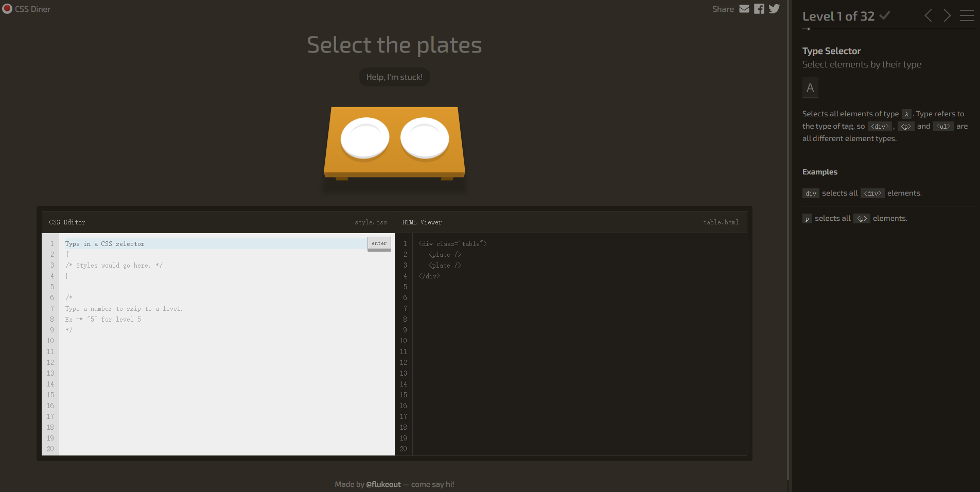The height and width of the screenshot is (492, 980).
Task: Click the "Type Selector" title
Action: [x=831, y=51]
